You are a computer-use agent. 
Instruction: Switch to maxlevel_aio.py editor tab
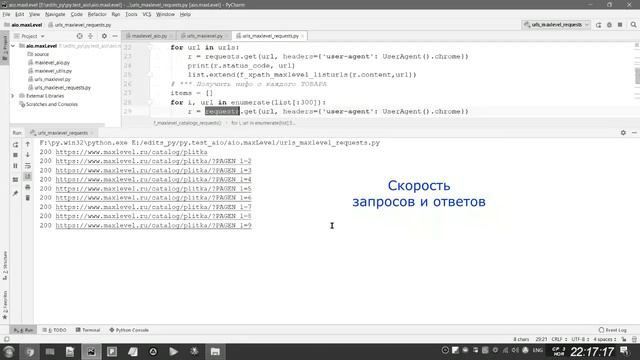tap(149, 36)
